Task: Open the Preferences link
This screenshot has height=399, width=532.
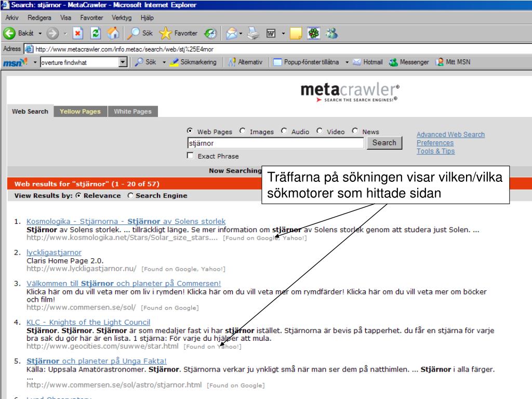Action: [x=435, y=143]
